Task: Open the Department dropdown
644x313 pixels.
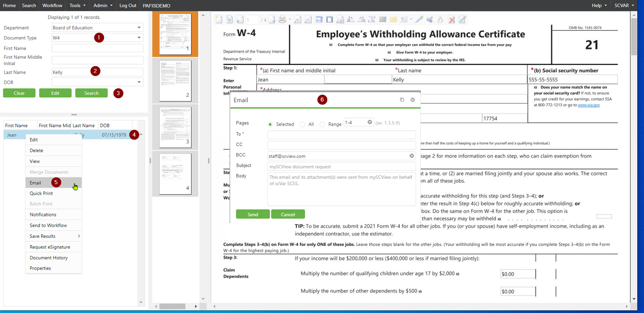Action: point(139,27)
